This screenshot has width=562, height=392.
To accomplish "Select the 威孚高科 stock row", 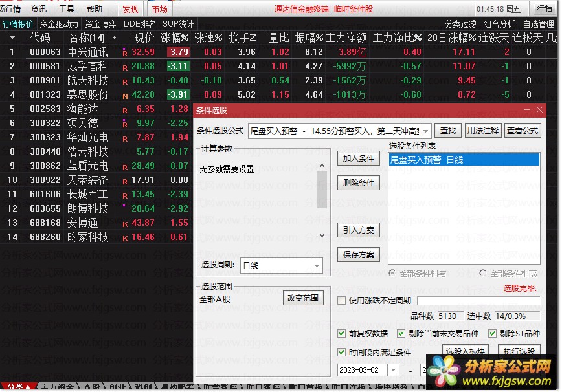I will click(x=278, y=66).
